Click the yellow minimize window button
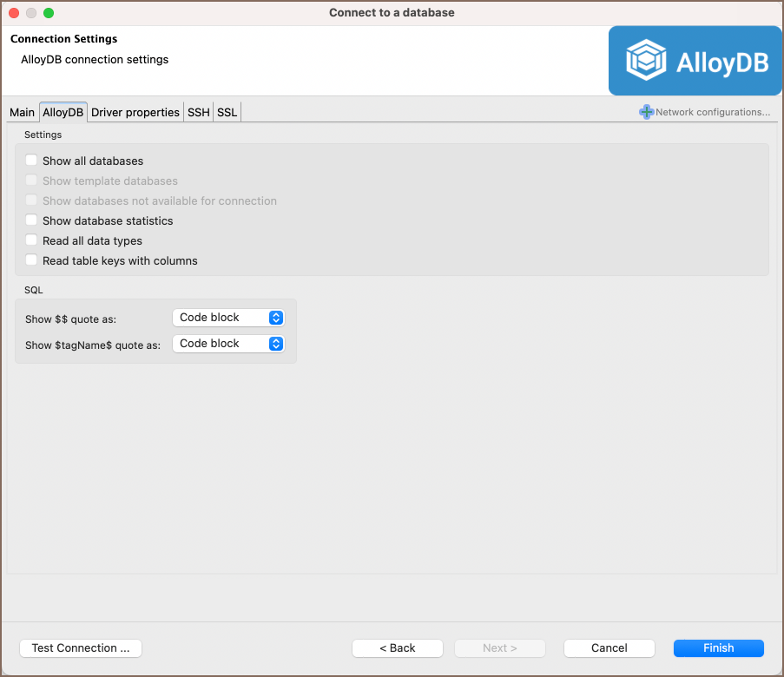Viewport: 784px width, 677px height. tap(31, 13)
